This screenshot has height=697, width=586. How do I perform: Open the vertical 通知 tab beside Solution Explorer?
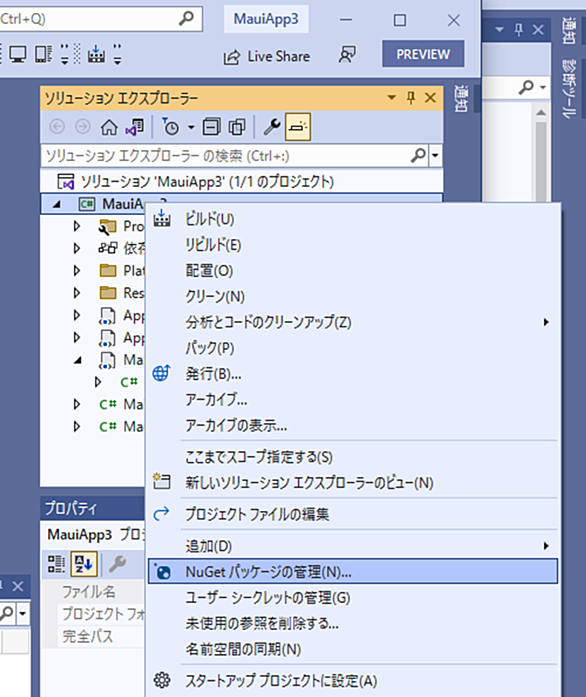point(461,99)
